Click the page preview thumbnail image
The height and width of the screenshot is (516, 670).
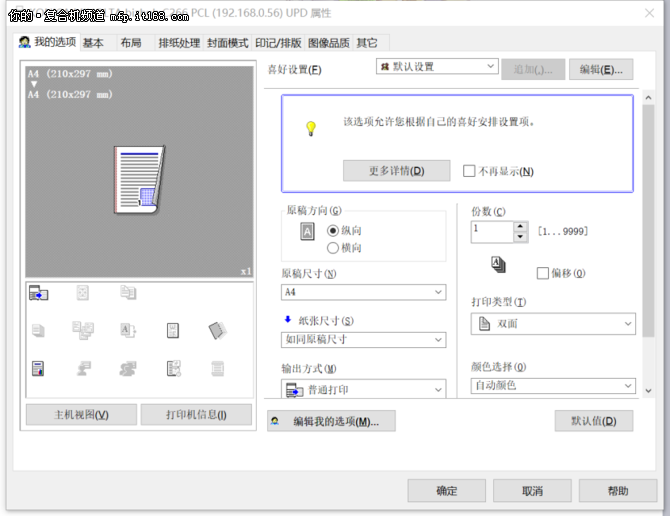pyautogui.click(x=138, y=178)
